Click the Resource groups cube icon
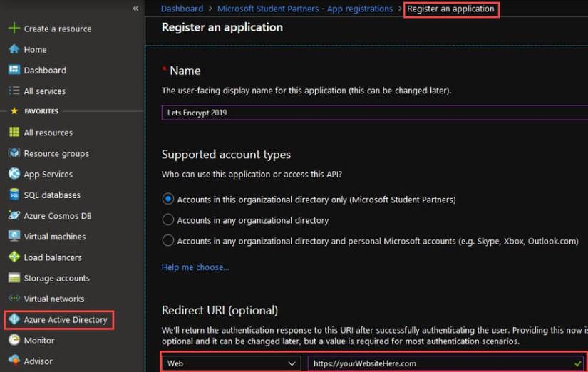The image size is (588, 372). (x=14, y=153)
